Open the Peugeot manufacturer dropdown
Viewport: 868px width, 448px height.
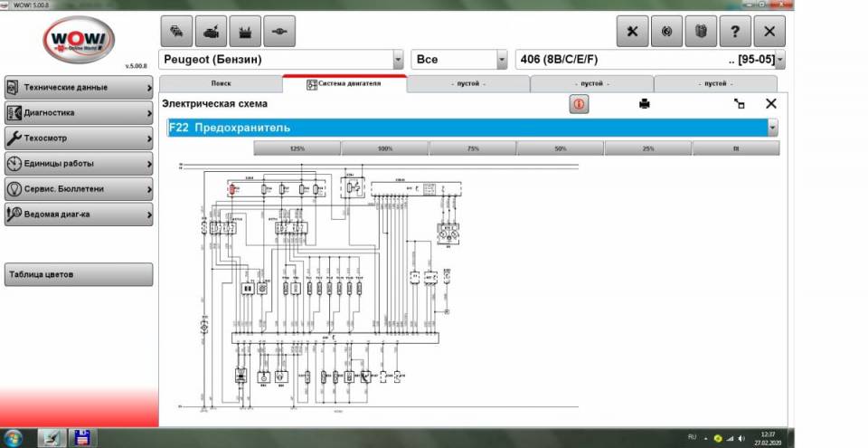[x=398, y=61]
